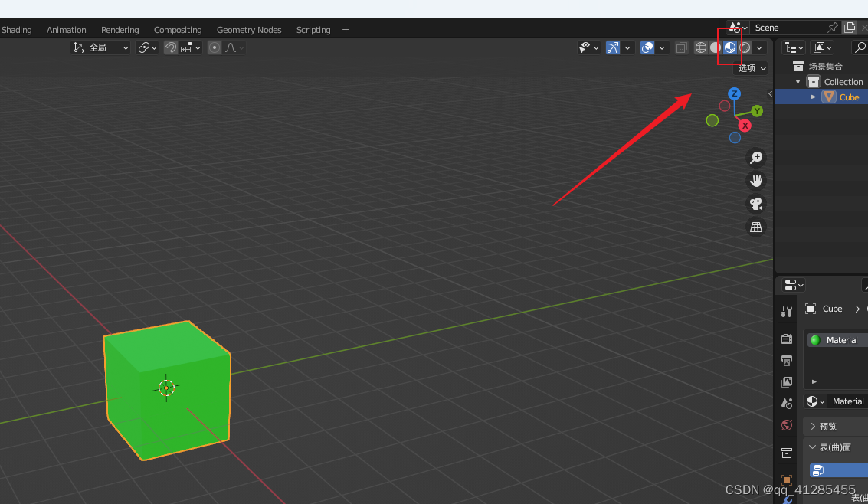The height and width of the screenshot is (504, 868).
Task: Select 场景集合 in the outliner
Action: click(825, 67)
